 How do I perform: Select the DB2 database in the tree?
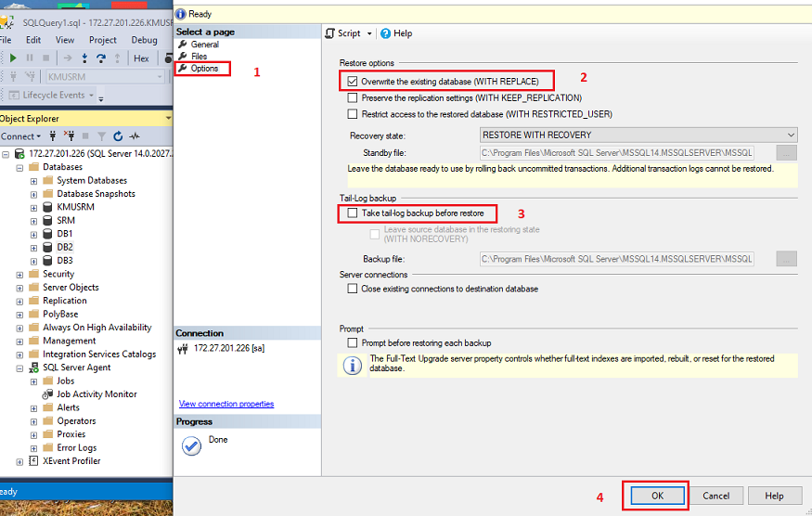point(65,248)
